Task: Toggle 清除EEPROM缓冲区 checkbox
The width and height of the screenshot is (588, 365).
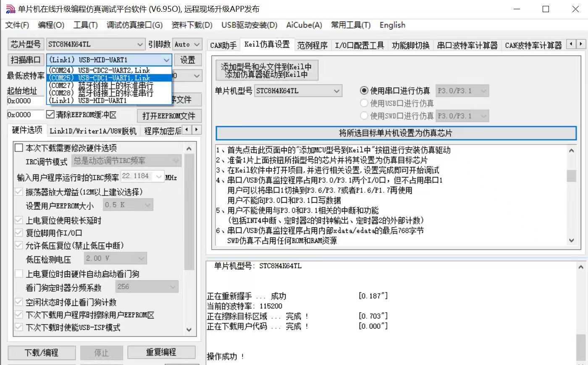Action: (50, 115)
